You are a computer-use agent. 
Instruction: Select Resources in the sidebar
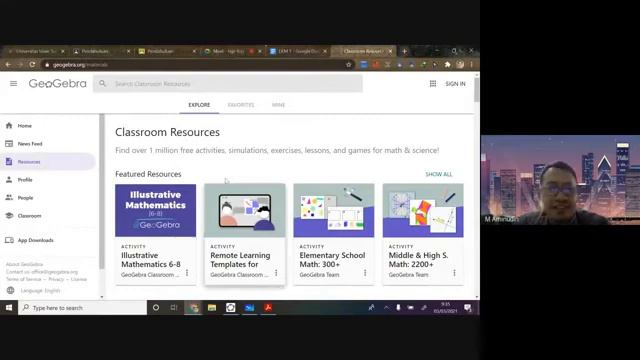pyautogui.click(x=48, y=162)
